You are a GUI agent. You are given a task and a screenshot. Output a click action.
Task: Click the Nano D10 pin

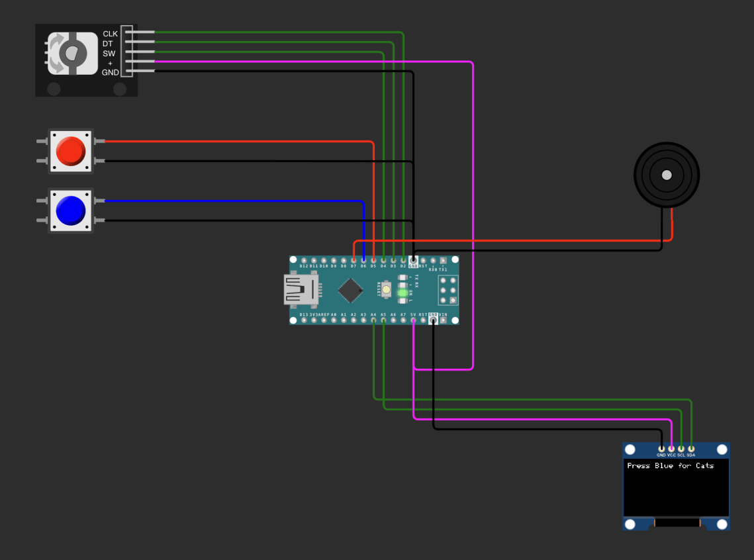pyautogui.click(x=324, y=261)
